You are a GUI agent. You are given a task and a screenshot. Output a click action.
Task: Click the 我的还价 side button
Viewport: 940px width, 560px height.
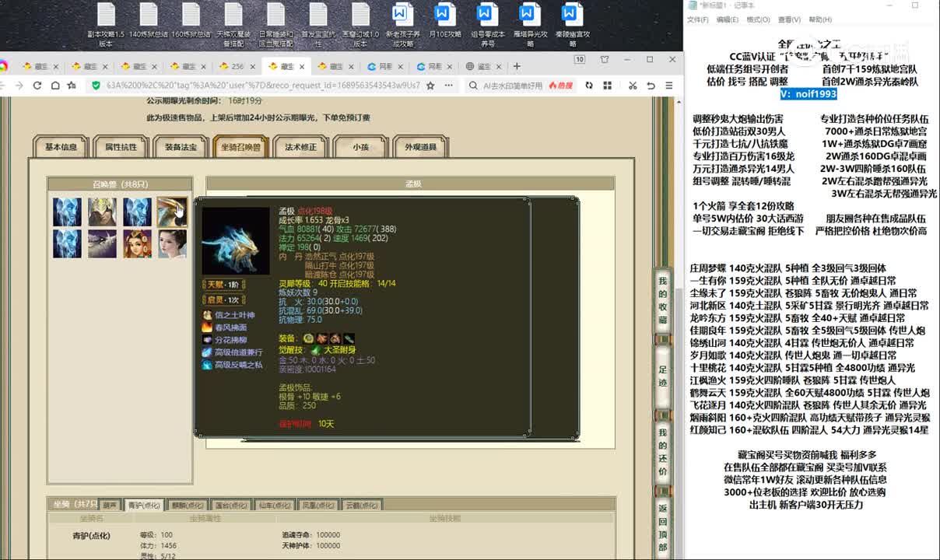[x=662, y=452]
